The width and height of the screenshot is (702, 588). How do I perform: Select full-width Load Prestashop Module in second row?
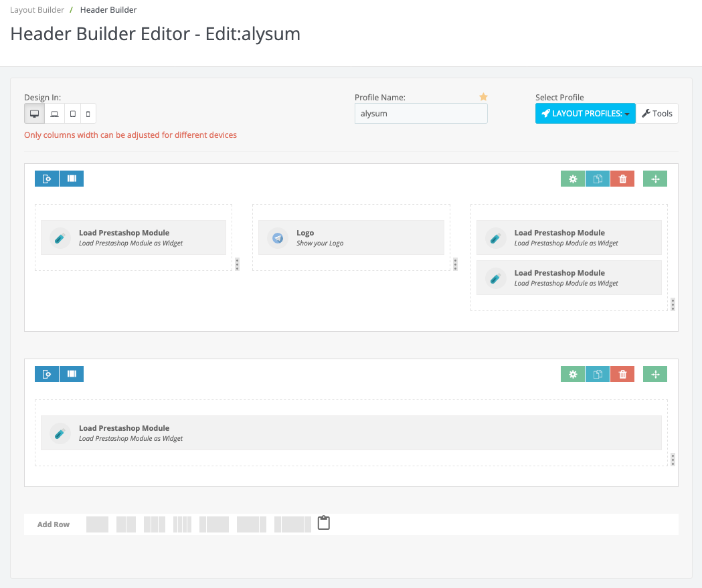pos(351,433)
